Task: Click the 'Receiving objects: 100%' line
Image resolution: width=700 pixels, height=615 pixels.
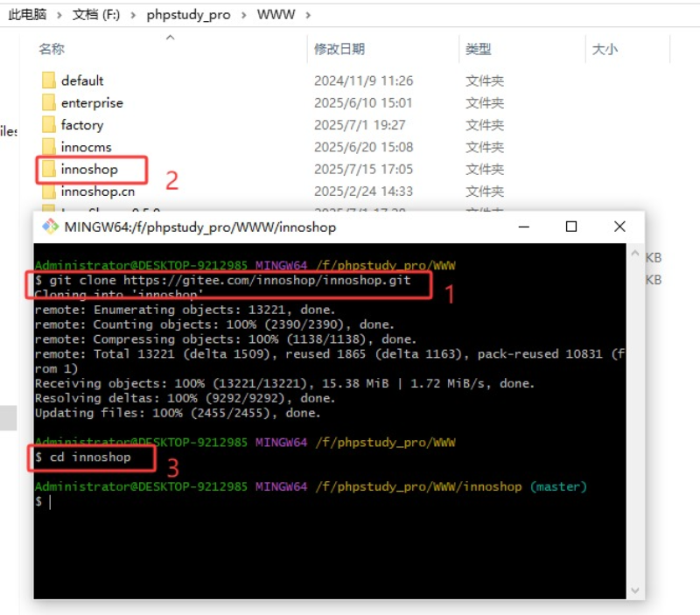Action: (x=284, y=383)
